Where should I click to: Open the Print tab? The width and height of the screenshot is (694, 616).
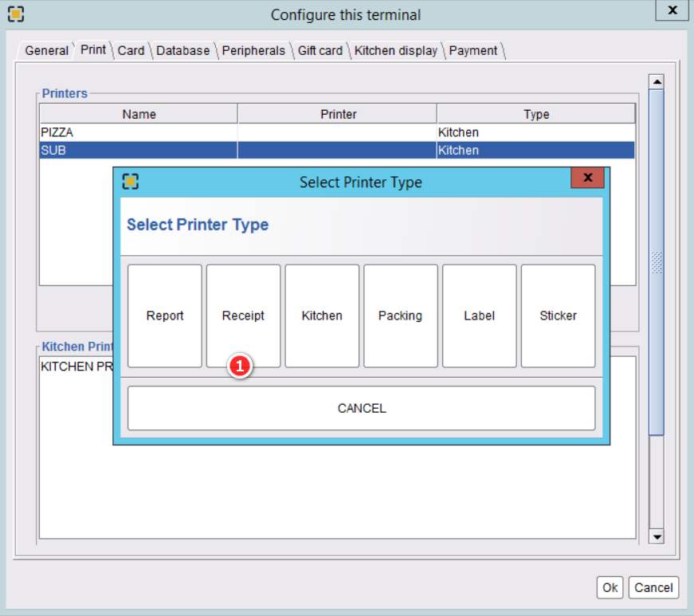(93, 49)
